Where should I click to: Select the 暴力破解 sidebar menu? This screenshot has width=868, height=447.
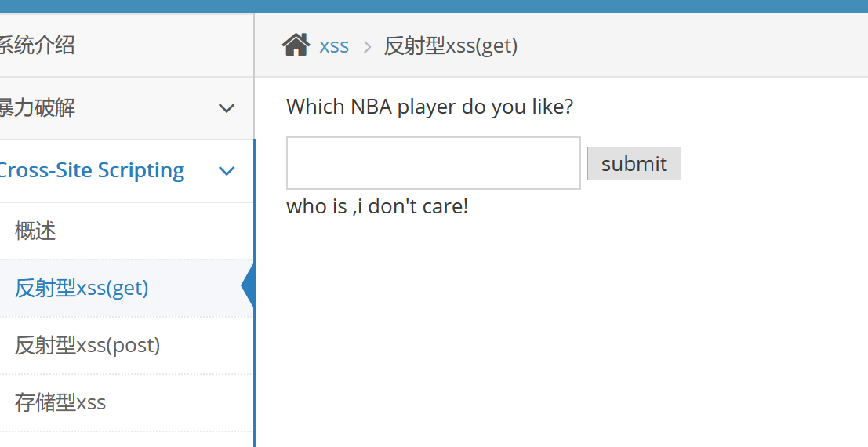37,108
